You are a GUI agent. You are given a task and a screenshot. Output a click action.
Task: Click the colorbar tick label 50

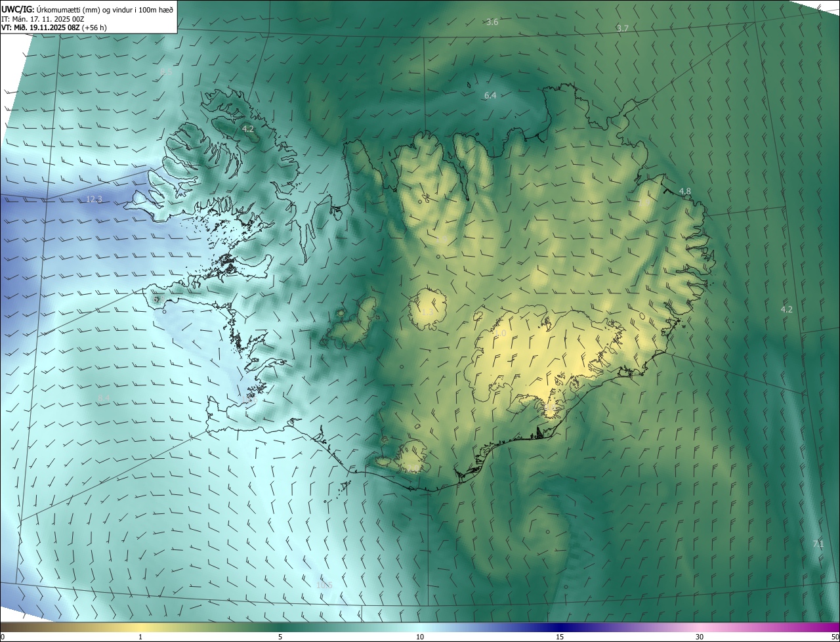pyautogui.click(x=835, y=637)
